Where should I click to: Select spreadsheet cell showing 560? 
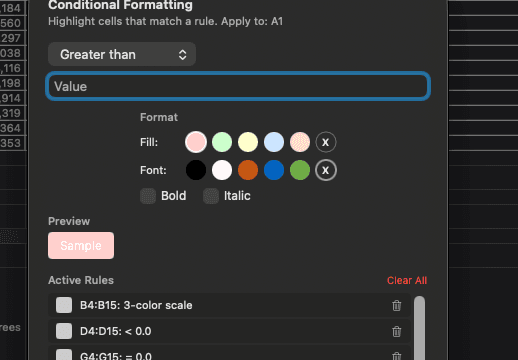coord(12,23)
